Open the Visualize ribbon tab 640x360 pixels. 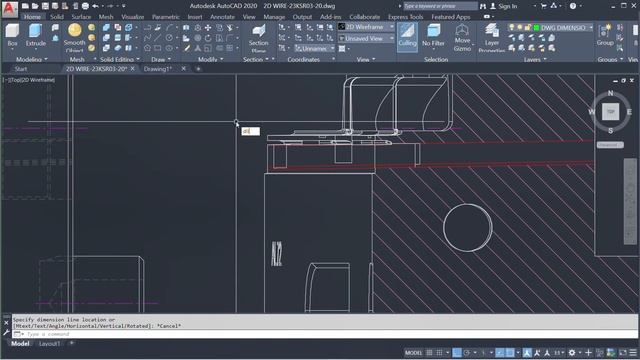133,17
